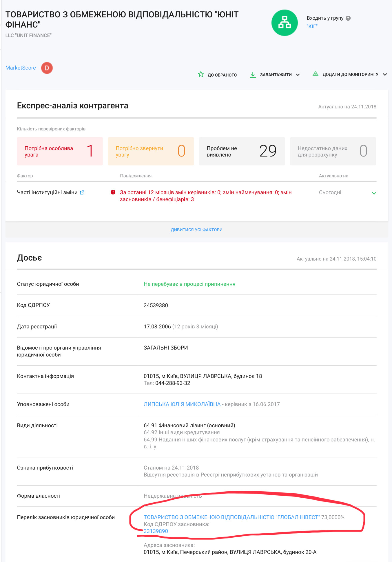Expand the ЗАВАНТАЖИТИ dropdown arrow
This screenshot has height=562, width=392.
[298, 75]
